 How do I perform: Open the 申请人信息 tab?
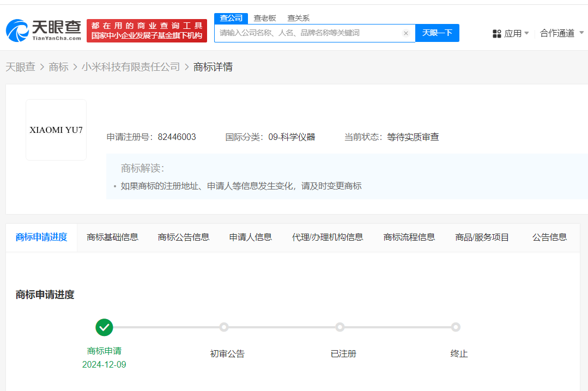pos(250,237)
